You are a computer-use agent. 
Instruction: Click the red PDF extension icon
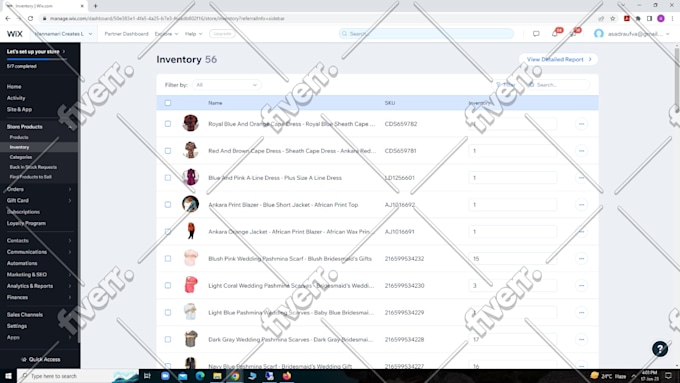click(x=627, y=18)
